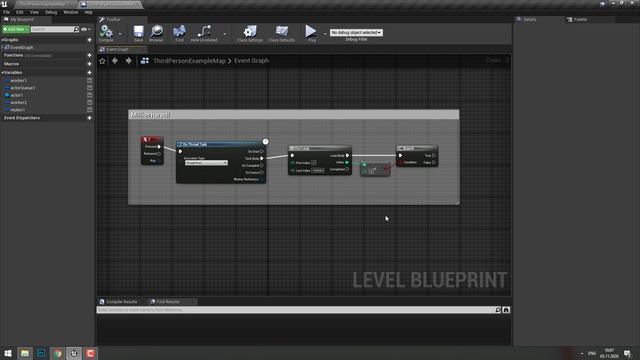Click the Browse magnifier toolbar icon
This screenshot has height=360, width=640.
pos(156,32)
